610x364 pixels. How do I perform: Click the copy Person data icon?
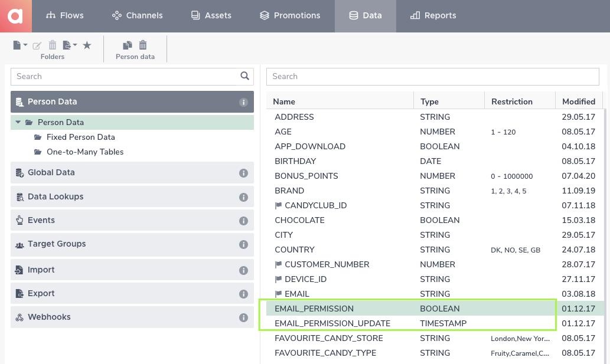click(x=127, y=45)
